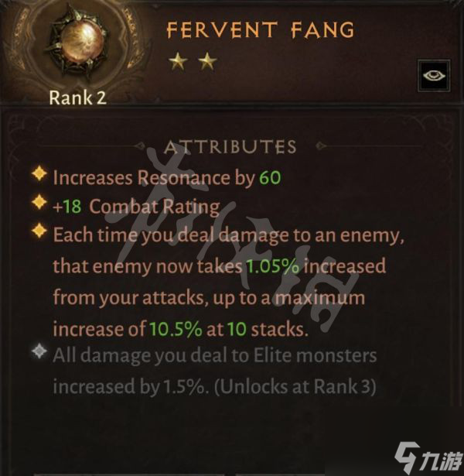Click the Fervent Fang gem icon
464x476 pixels.
pyautogui.click(x=78, y=43)
